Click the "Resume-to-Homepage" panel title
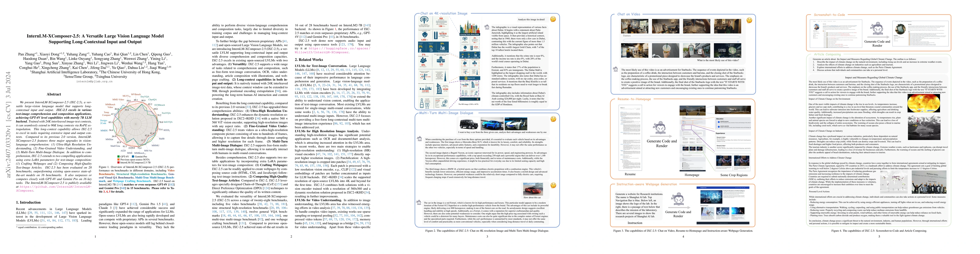The height and width of the screenshot is (254, 980). [634, 99]
